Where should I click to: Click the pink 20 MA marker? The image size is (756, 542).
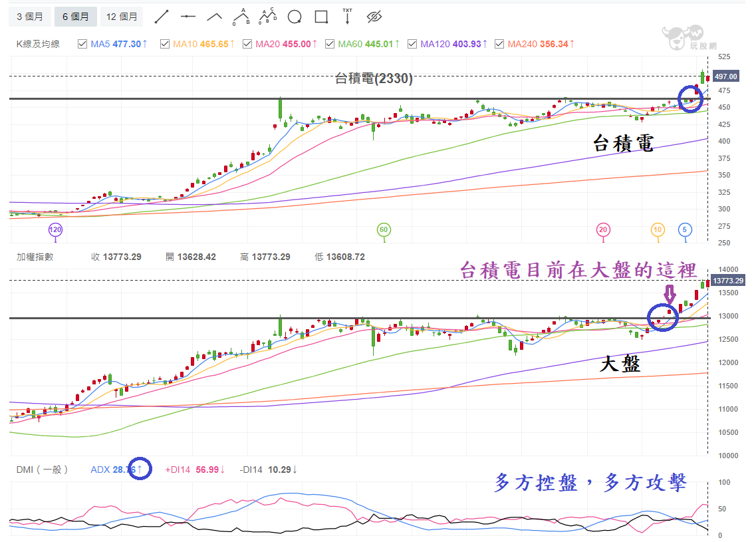click(x=602, y=230)
